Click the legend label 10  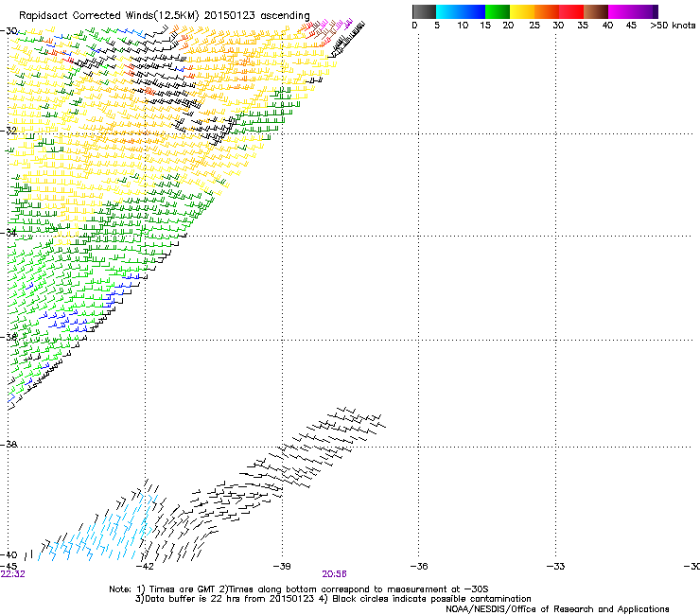tap(463, 26)
